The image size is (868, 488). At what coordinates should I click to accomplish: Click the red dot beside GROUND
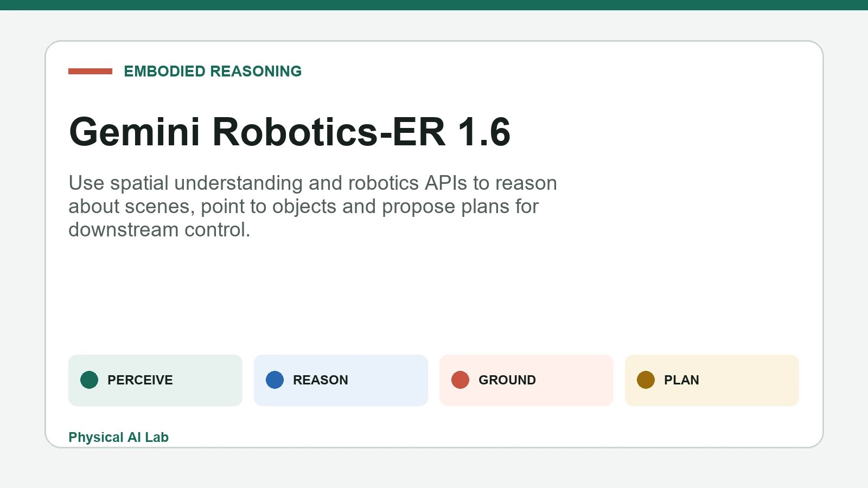[460, 380]
